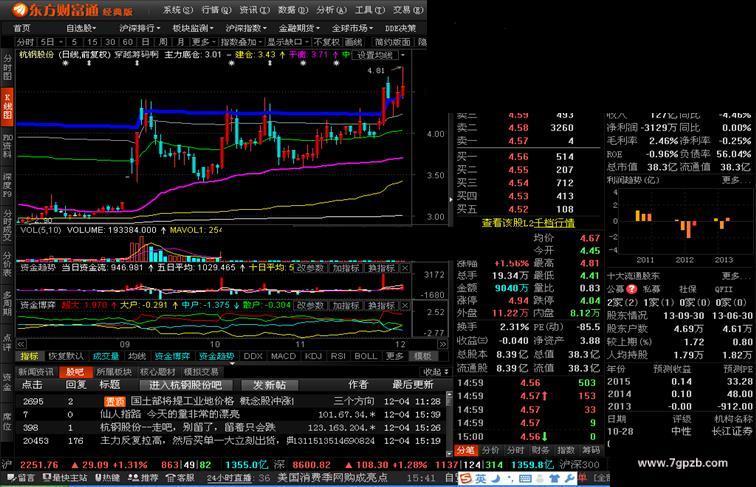This screenshot has width=756, height=487.
Task: Expand 全球市场 dropdown
Action: (x=352, y=28)
